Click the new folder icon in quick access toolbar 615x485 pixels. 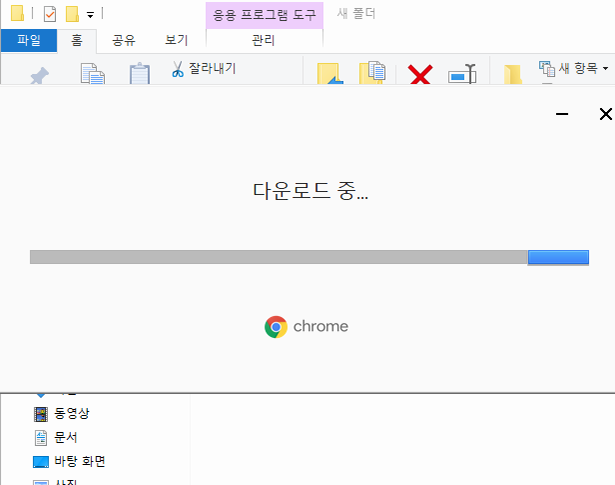[72, 14]
